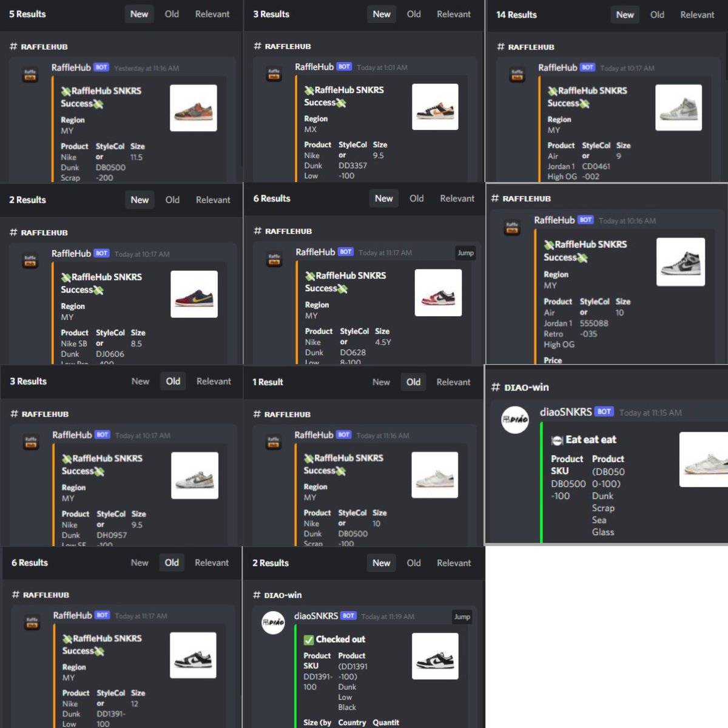Open the Nike SB DJ0606 shoe thumbnail
The image size is (728, 728).
point(194,294)
